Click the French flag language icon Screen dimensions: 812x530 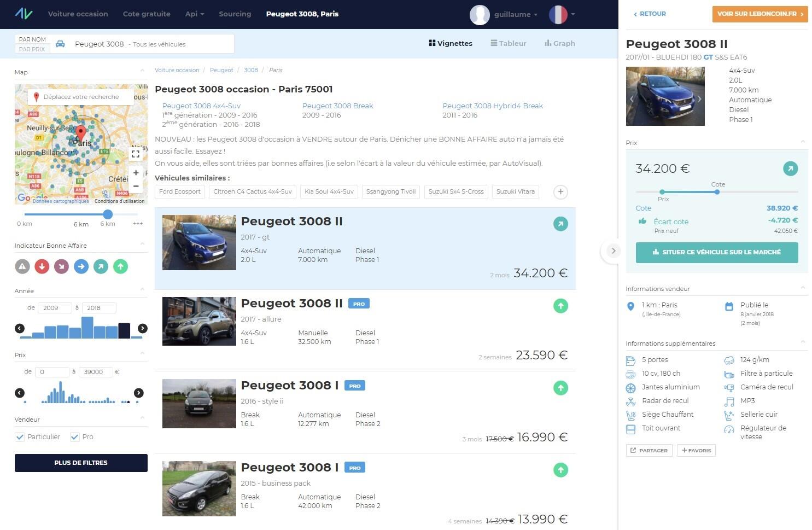tap(558, 15)
